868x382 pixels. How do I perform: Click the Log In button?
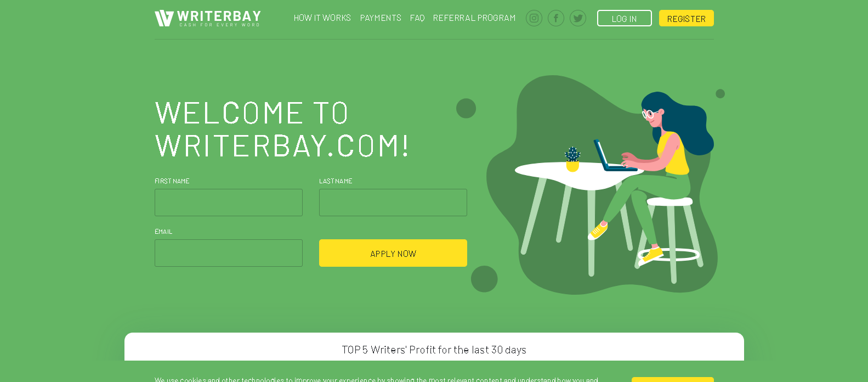coord(625,18)
